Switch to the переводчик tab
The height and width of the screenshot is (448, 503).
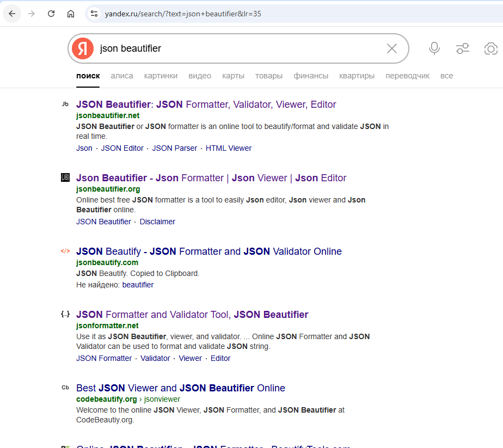click(x=407, y=76)
